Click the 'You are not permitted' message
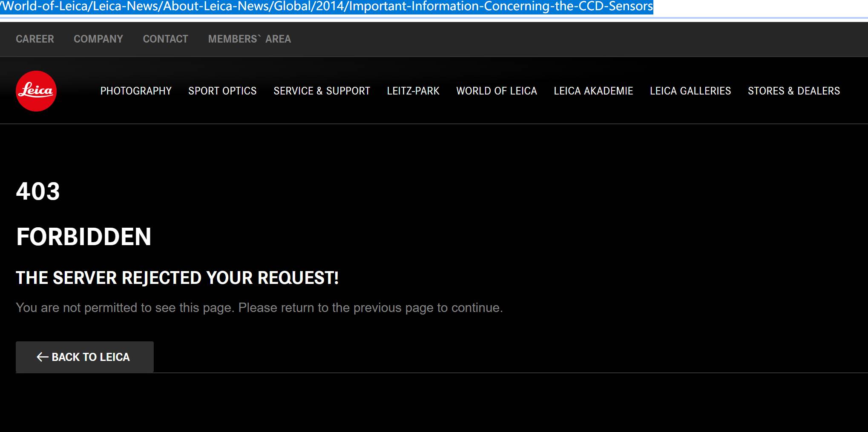 pos(259,308)
